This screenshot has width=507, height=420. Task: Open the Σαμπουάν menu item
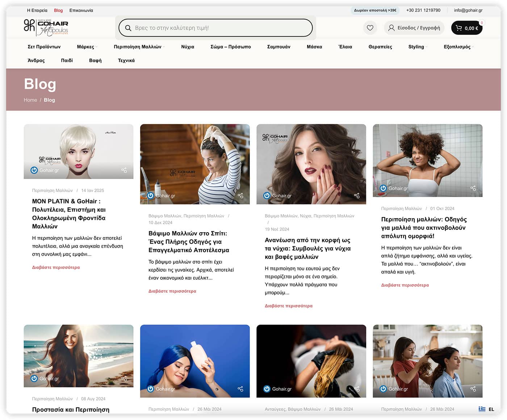click(x=278, y=47)
